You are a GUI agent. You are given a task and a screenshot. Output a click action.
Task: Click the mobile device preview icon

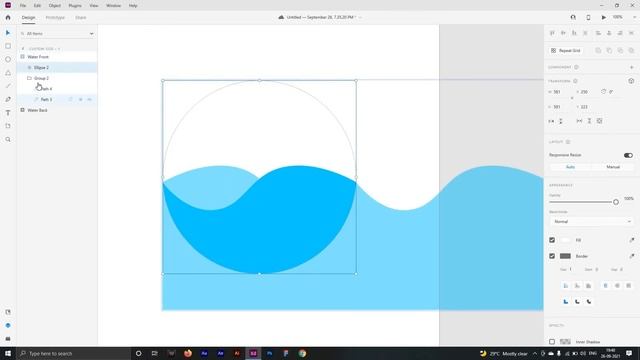pos(588,18)
